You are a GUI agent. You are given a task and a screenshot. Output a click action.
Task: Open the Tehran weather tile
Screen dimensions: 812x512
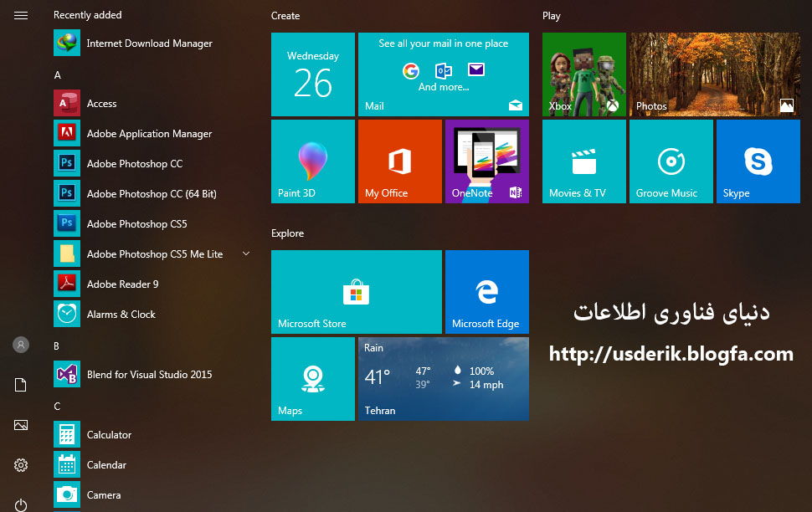tap(444, 378)
